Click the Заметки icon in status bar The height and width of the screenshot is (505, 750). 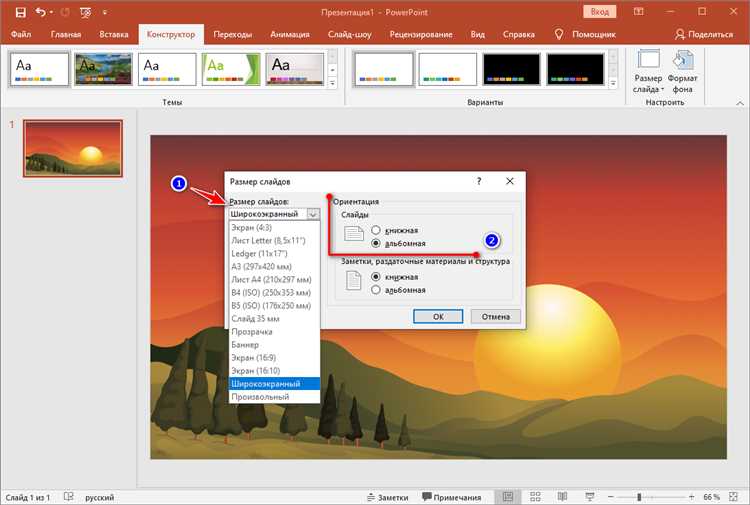tap(387, 497)
